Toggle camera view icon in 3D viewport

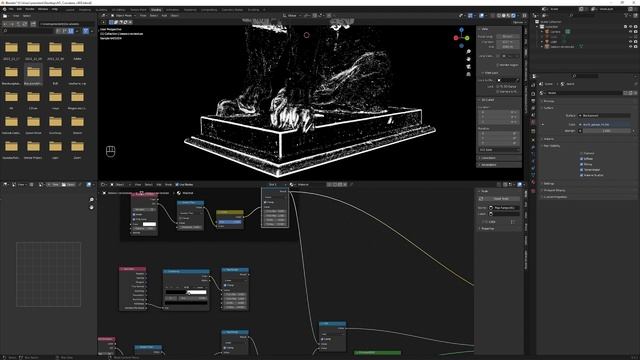[x=468, y=66]
